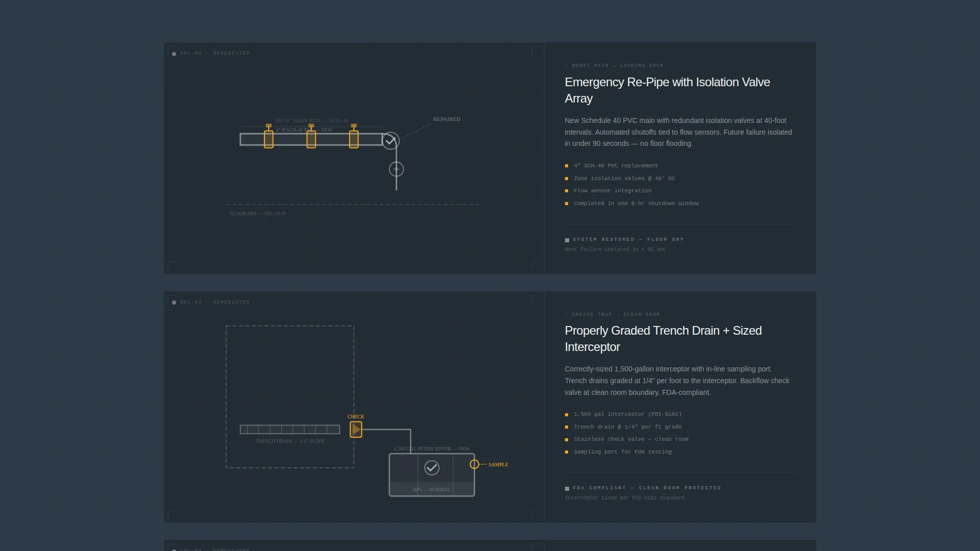Click 'SYSTEM RESTORED — FLOOR DRY' status

pos(628,239)
